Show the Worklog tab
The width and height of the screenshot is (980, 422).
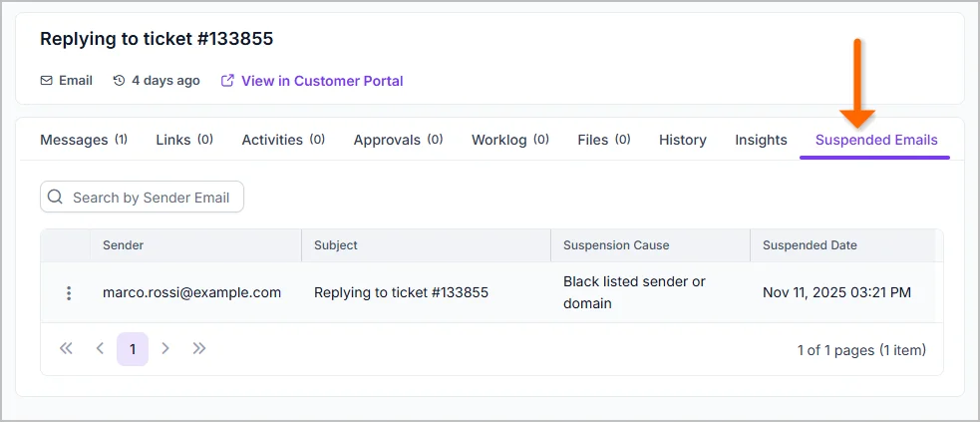coord(509,140)
